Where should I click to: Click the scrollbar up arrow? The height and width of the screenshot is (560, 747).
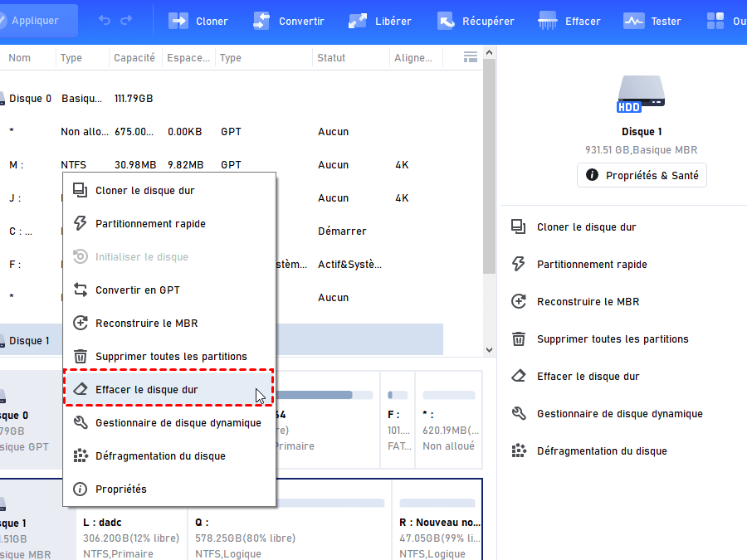pyautogui.click(x=489, y=52)
